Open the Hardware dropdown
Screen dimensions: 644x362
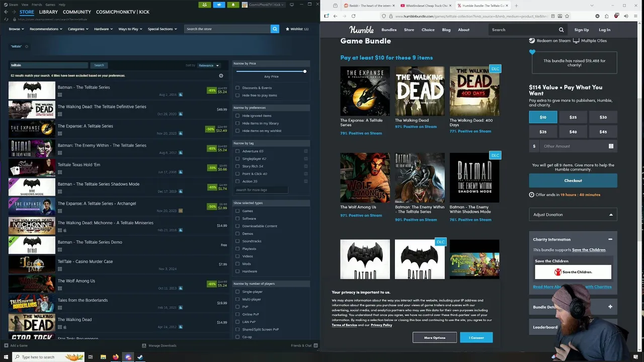click(103, 29)
